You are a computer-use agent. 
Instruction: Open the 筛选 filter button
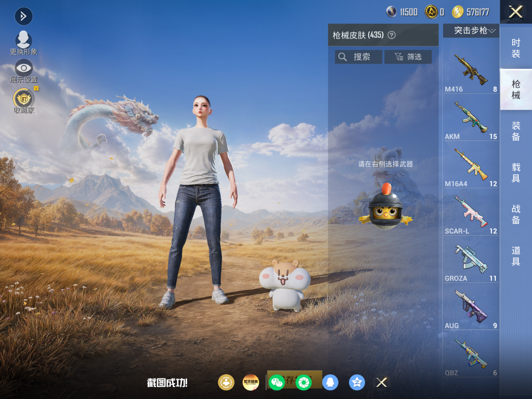click(x=408, y=57)
